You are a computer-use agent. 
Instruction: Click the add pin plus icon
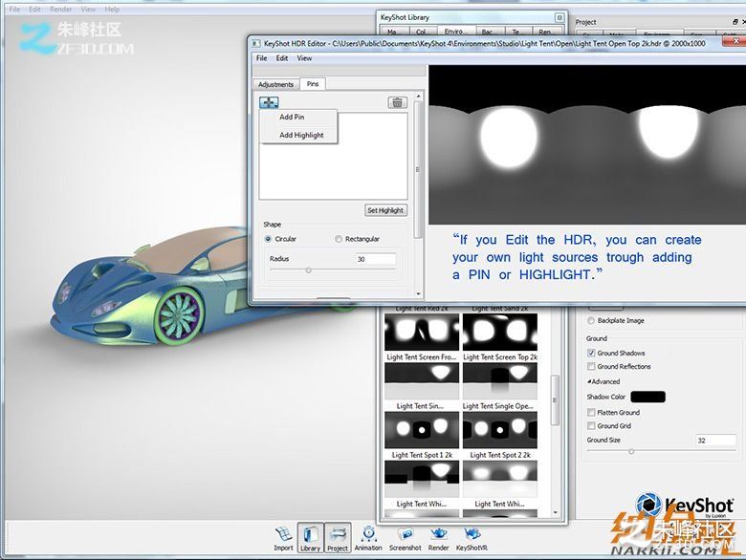[269, 102]
